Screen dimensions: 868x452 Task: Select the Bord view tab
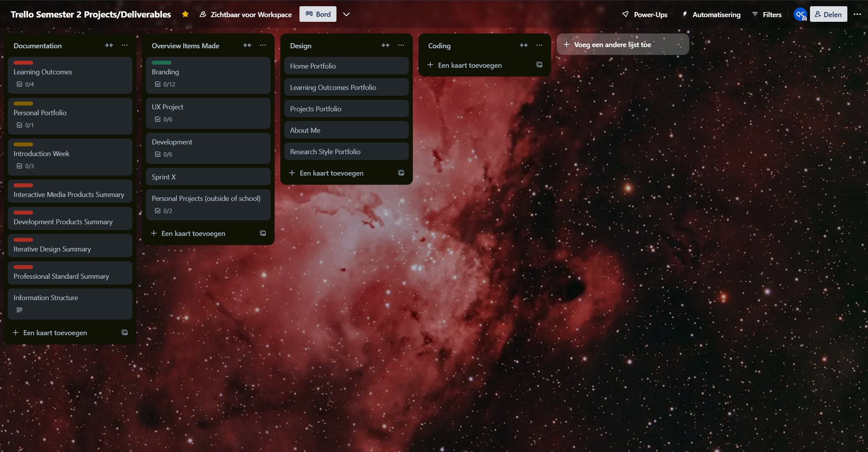point(318,14)
